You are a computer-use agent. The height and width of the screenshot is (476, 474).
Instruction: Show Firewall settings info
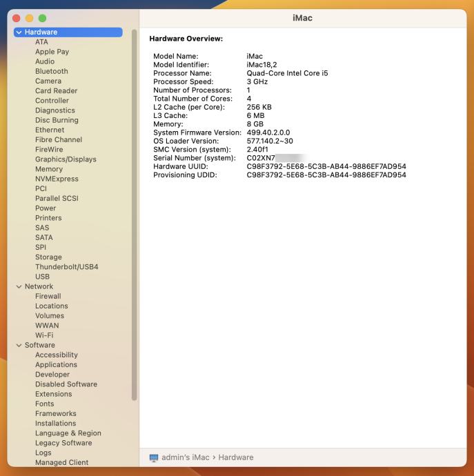coord(48,296)
